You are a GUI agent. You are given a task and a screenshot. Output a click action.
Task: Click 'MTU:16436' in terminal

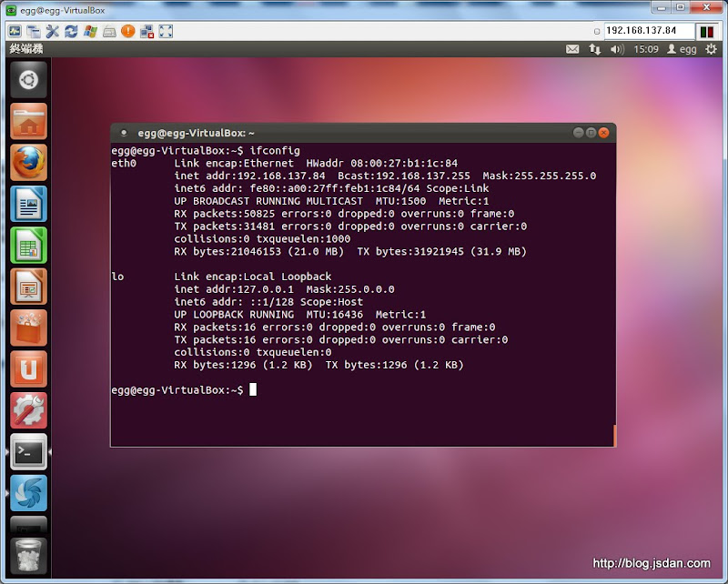(335, 314)
